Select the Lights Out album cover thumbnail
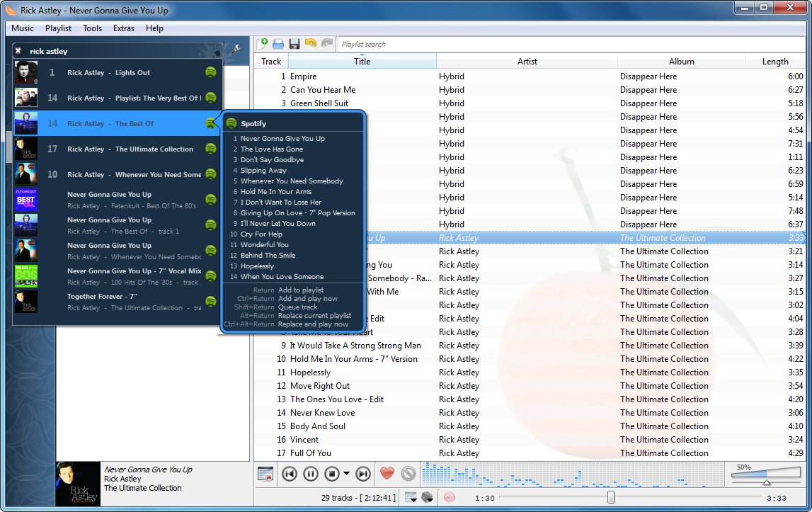 tap(26, 72)
